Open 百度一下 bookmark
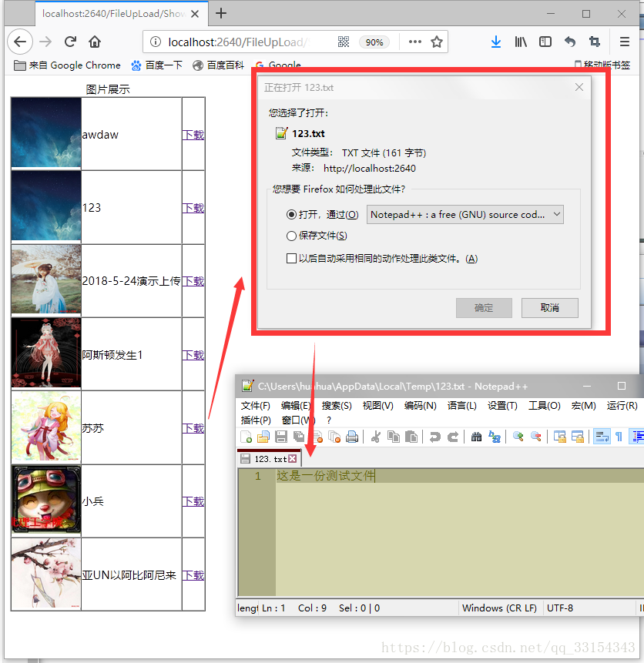 pyautogui.click(x=156, y=65)
